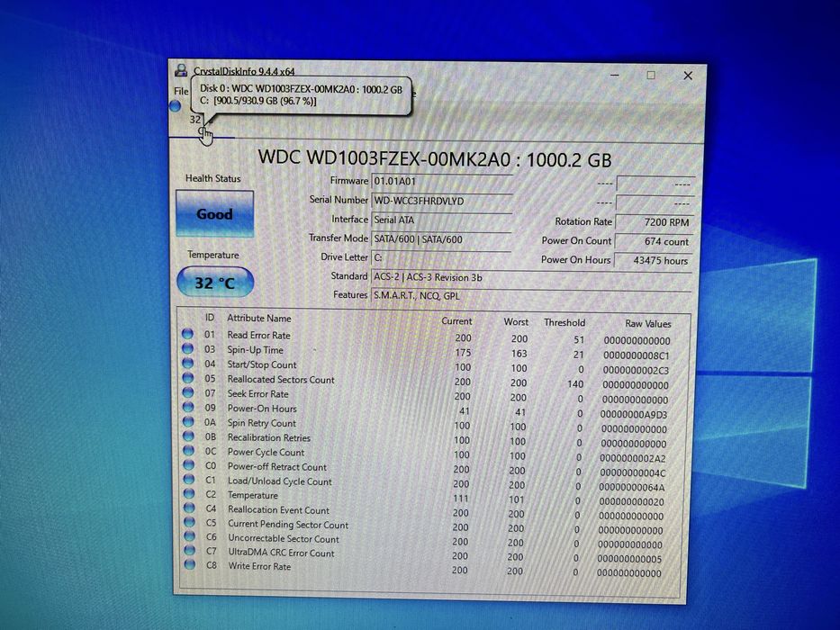
Task: Click the status orb for Start/Stop Count
Action: pos(187,363)
